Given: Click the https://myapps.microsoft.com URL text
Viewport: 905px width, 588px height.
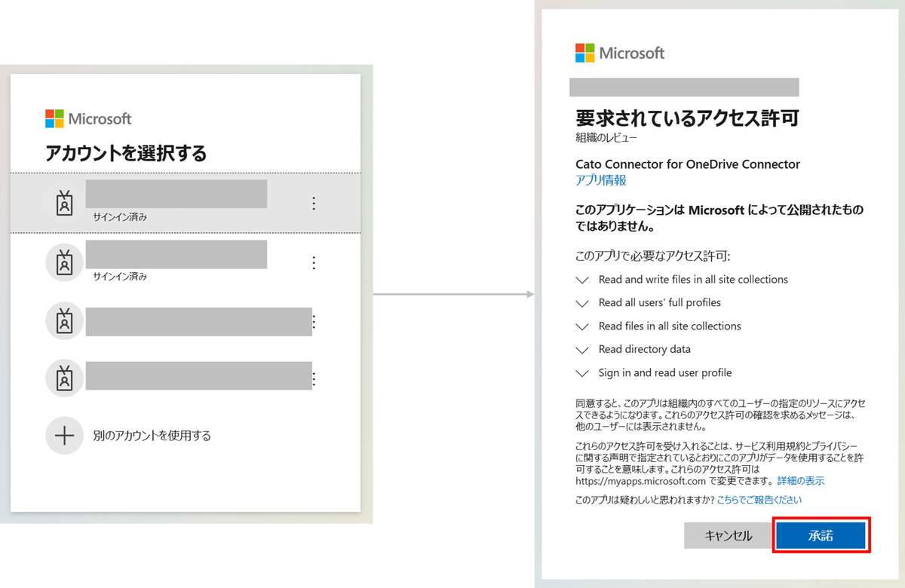Looking at the screenshot, I should [640, 480].
